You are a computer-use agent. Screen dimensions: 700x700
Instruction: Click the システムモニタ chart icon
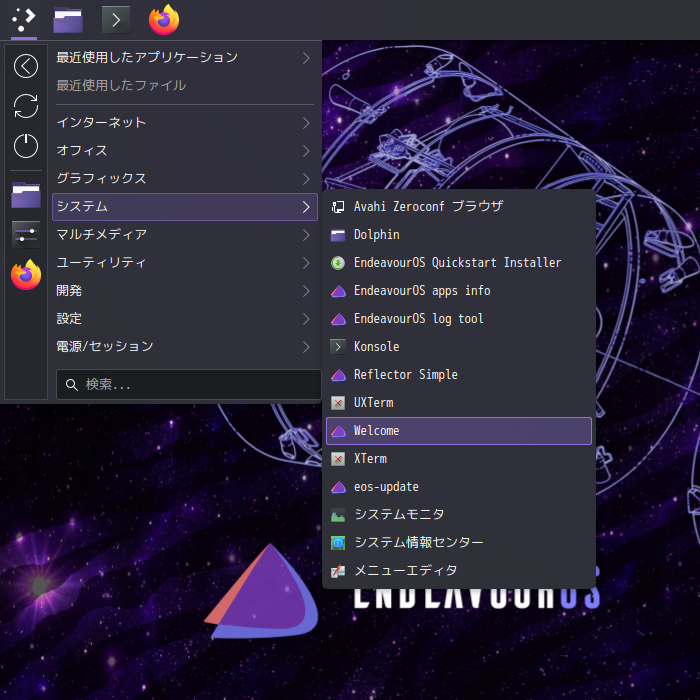tap(338, 515)
